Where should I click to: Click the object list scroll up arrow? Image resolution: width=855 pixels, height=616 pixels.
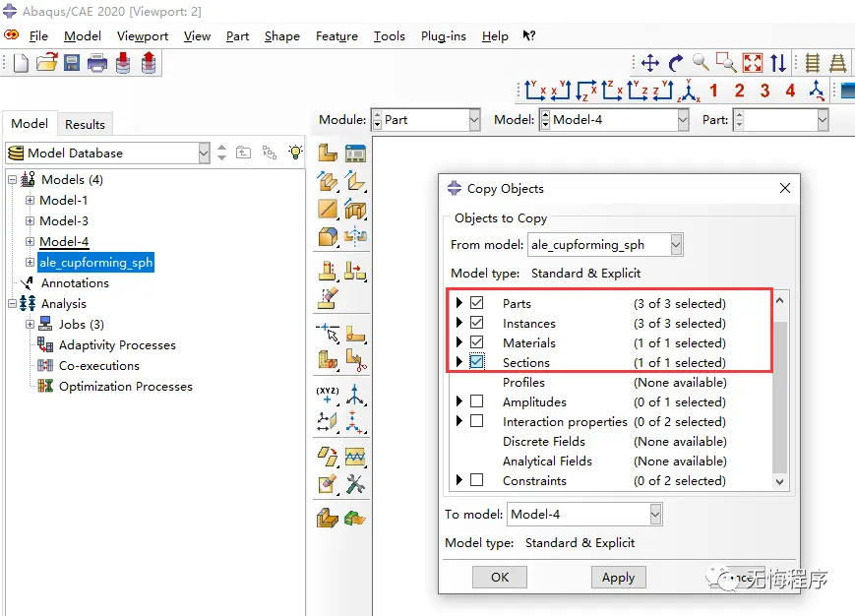[780, 300]
